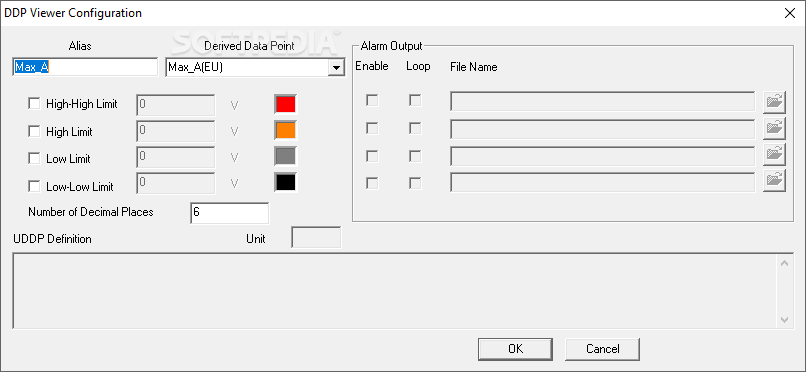Toggle Loop checkbox in second alarm row

[x=415, y=128]
